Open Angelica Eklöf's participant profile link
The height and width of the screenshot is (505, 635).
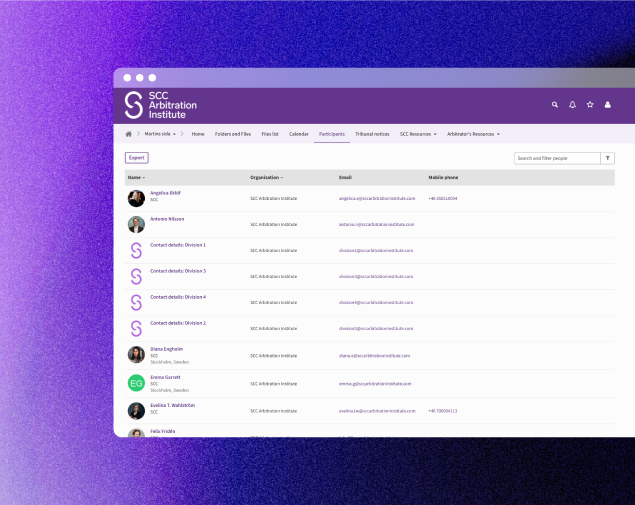(165, 192)
